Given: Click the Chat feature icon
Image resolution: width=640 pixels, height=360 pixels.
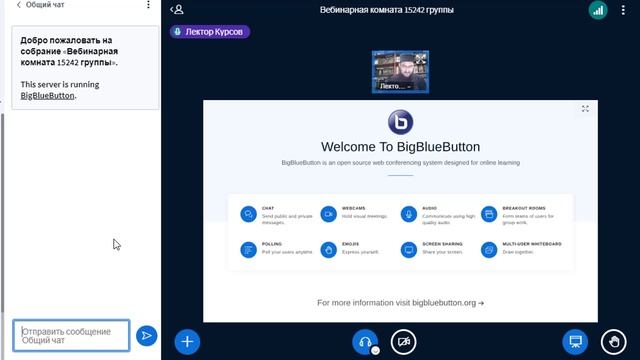Looking at the screenshot, I should [248, 214].
